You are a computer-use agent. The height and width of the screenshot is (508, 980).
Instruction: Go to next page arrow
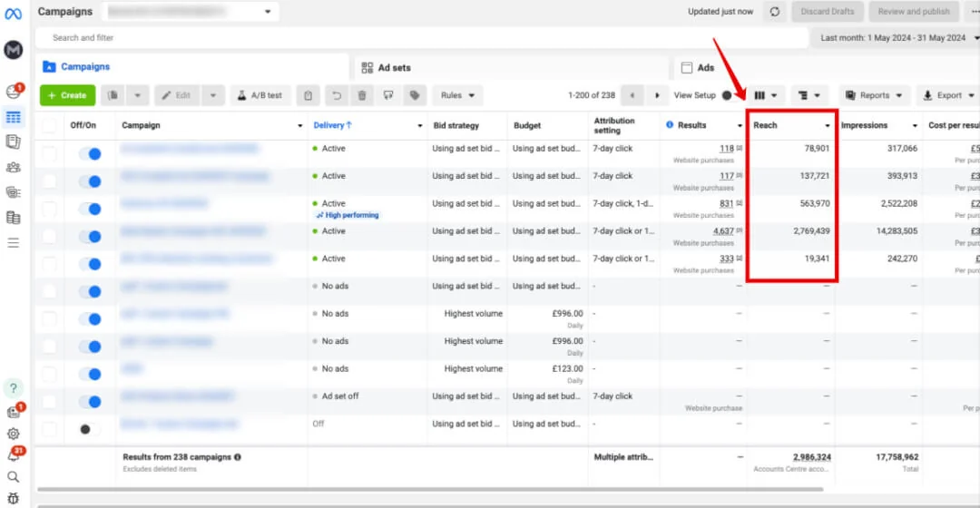point(657,95)
